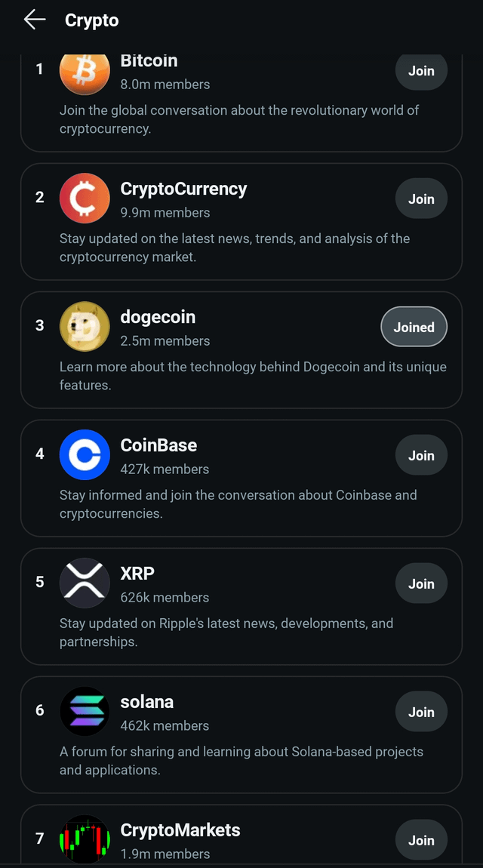This screenshot has height=868, width=483.
Task: Join the solana community
Action: tap(421, 712)
